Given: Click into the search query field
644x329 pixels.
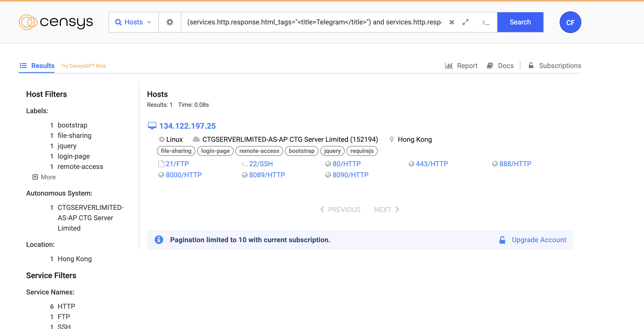Looking at the screenshot, I should coord(314,22).
